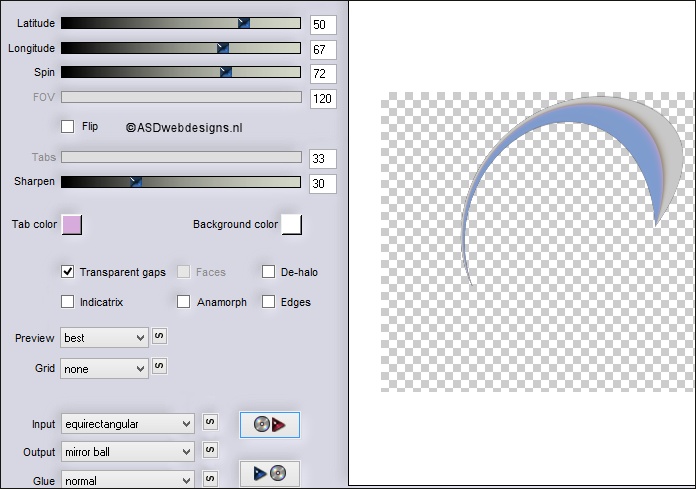Click the disabled Faces checkbox

point(183,272)
